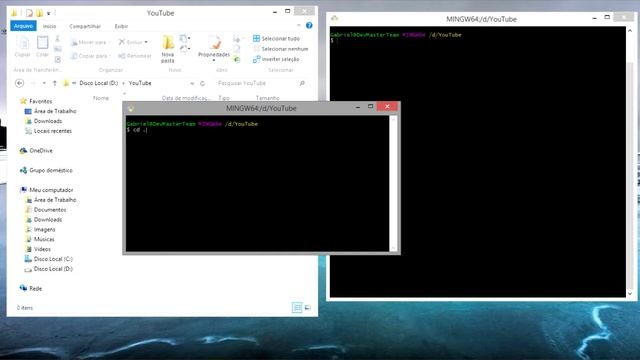Sort by the Tamanho column header

(267, 98)
